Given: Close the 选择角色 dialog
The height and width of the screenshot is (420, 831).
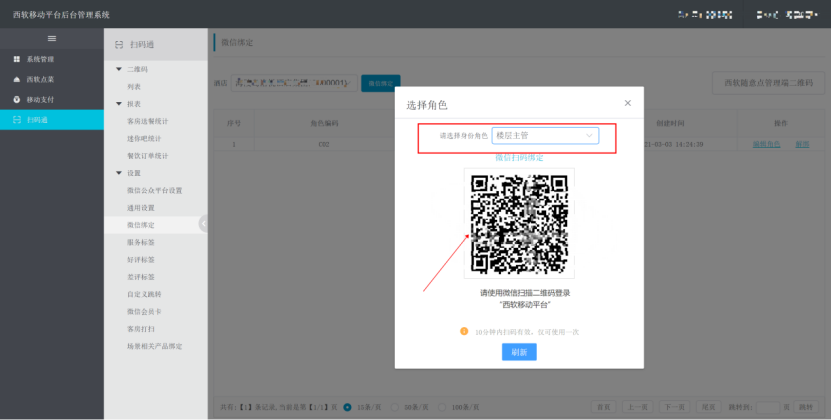Looking at the screenshot, I should coord(627,103).
